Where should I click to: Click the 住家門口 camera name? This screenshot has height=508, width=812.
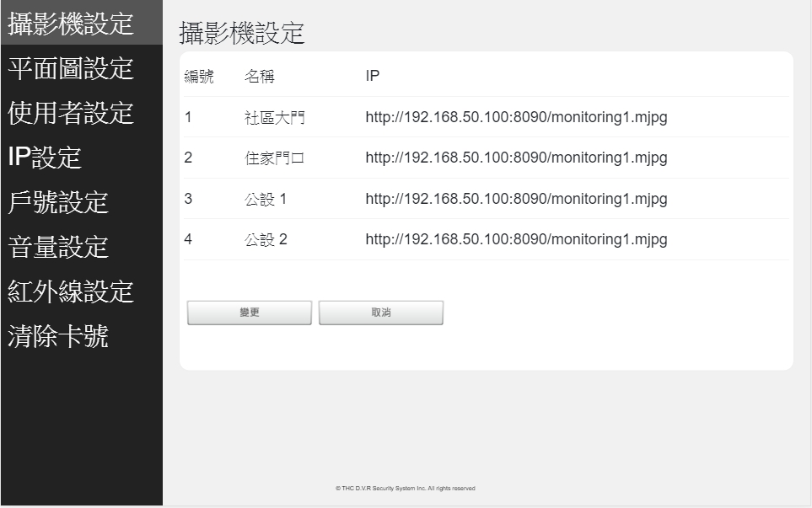click(x=275, y=158)
